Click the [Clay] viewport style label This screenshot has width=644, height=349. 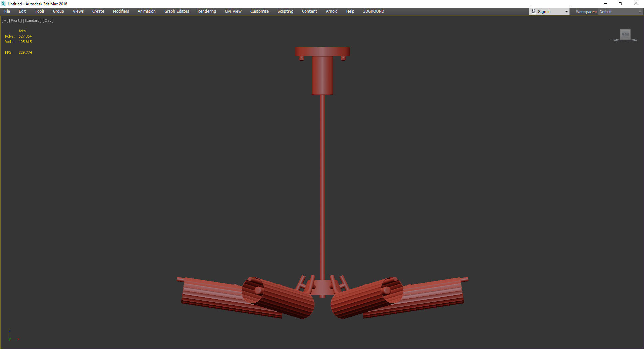click(x=48, y=20)
